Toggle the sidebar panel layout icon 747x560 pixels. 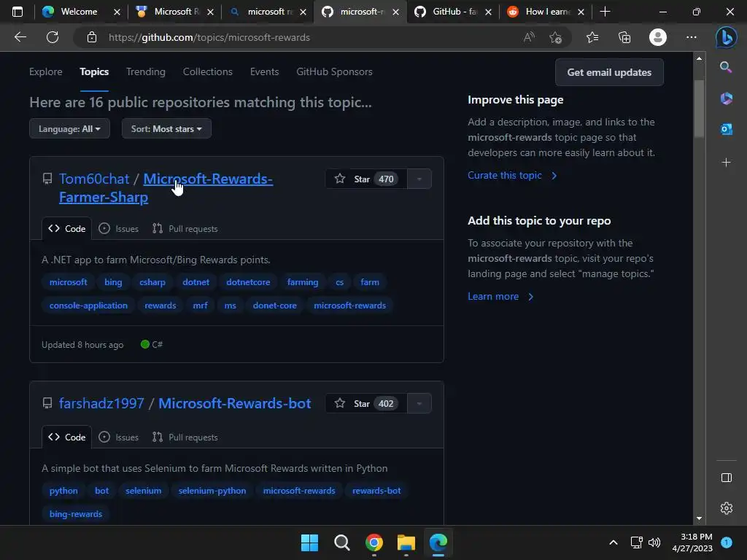pyautogui.click(x=726, y=478)
